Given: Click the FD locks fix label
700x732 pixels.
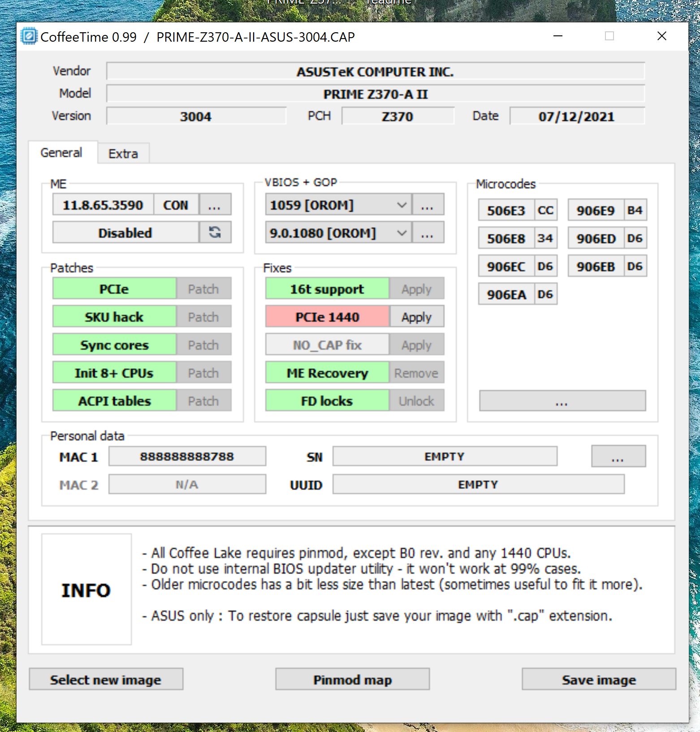Looking at the screenshot, I should click(x=327, y=400).
